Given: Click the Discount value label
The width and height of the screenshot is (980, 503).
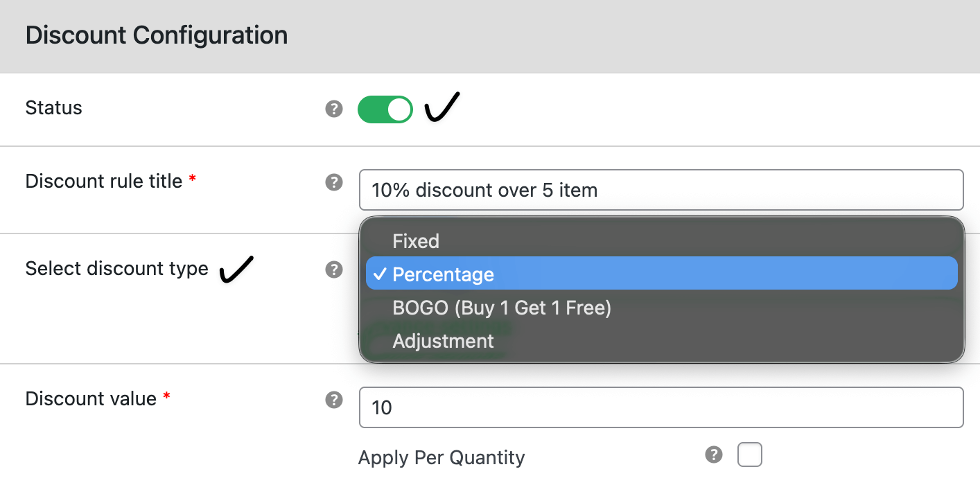Looking at the screenshot, I should coord(89,398).
